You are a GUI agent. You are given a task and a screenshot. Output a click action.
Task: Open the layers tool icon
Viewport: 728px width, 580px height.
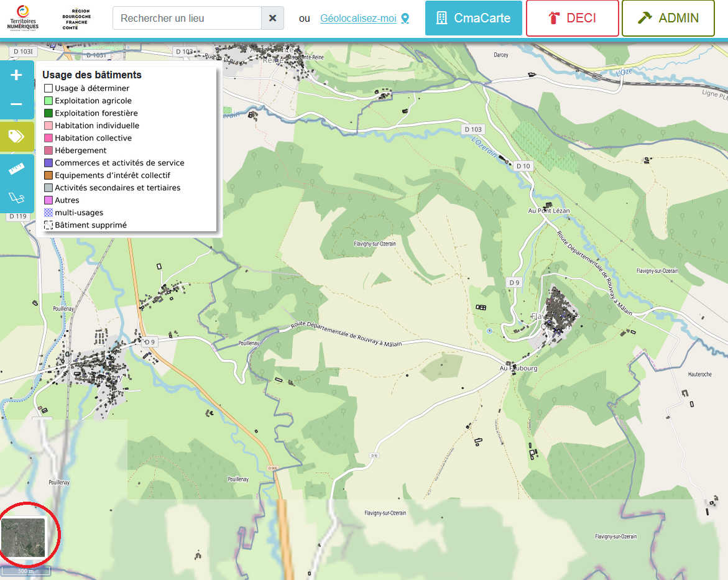point(17,198)
